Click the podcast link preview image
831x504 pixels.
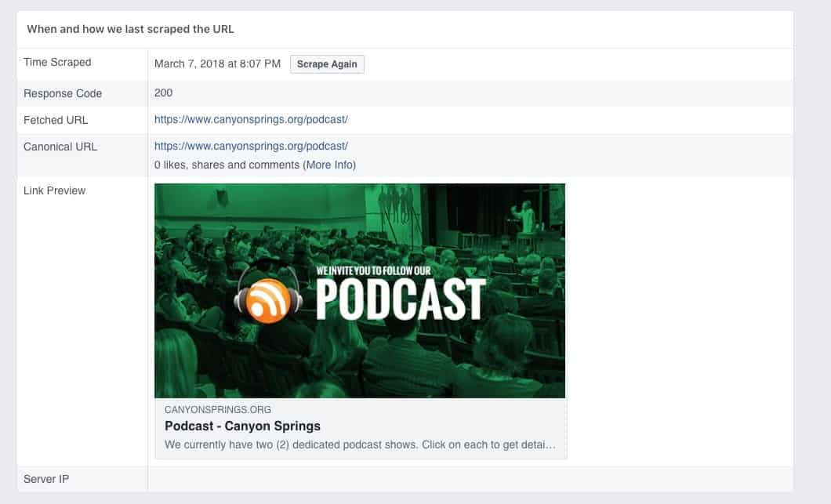pos(360,291)
